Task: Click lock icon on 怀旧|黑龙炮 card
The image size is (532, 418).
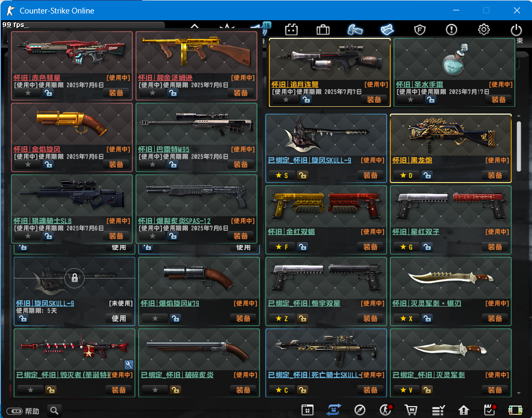Action: pos(427,175)
